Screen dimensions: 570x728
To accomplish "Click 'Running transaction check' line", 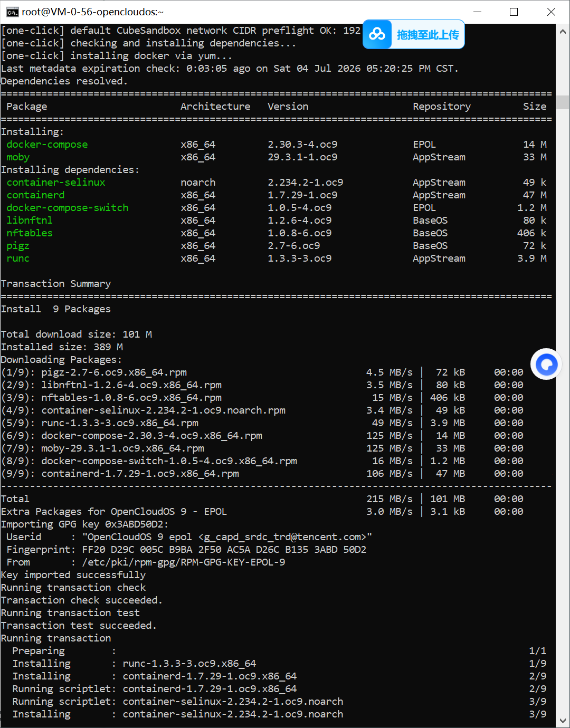I will 73,588.
